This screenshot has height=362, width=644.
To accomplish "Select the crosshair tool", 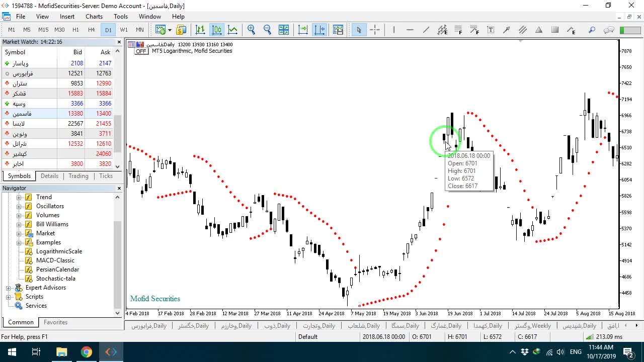I will point(375,30).
